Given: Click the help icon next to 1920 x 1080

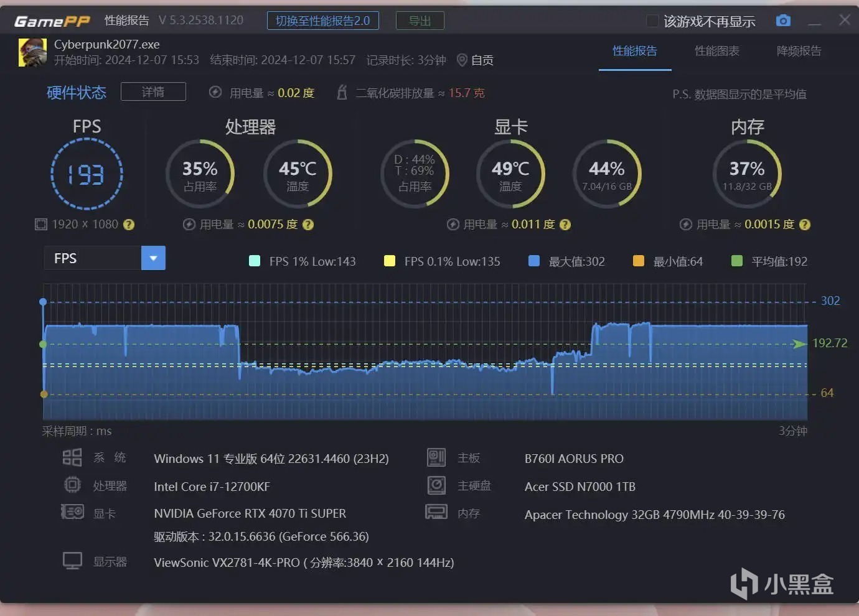Looking at the screenshot, I should pyautogui.click(x=129, y=225).
